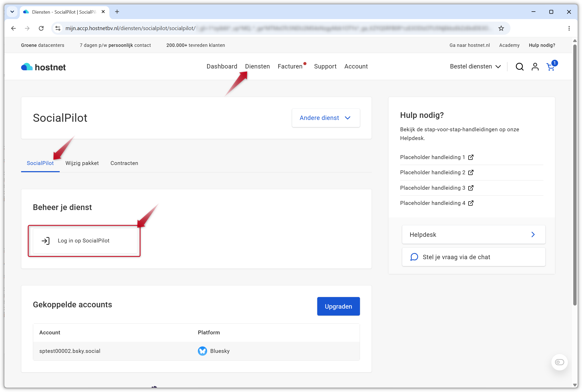Click the scrollbar down arrow

pos(575,385)
